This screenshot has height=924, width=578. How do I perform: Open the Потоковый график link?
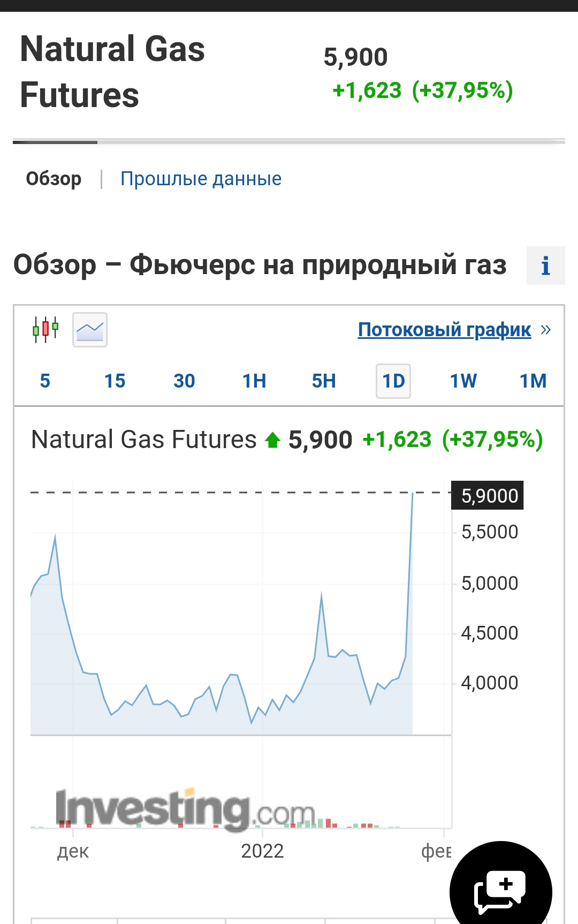(x=444, y=330)
